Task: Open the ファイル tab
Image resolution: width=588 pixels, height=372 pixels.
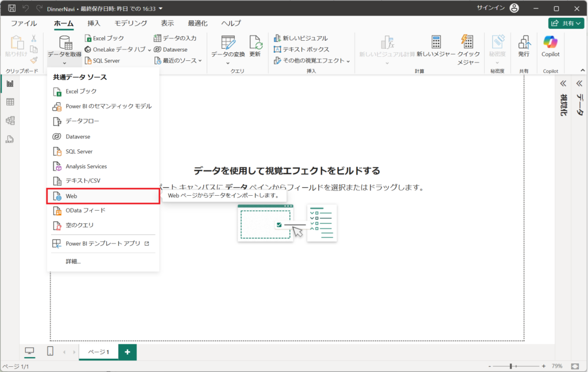Action: pyautogui.click(x=24, y=23)
